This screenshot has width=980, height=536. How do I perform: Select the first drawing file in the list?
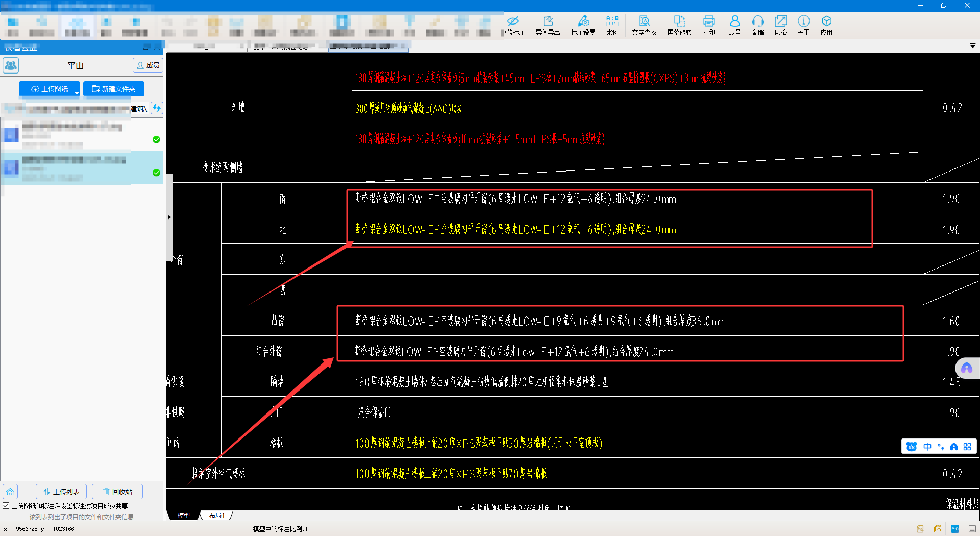82,134
